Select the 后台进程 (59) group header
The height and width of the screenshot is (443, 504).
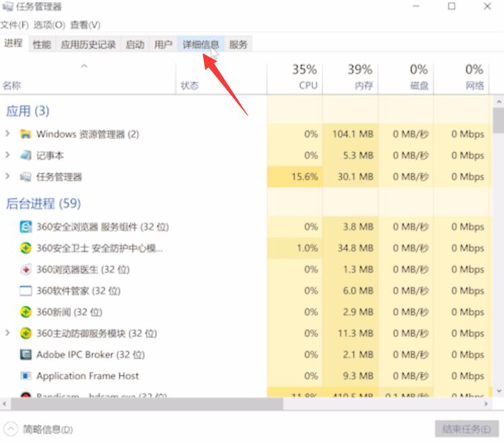43,203
